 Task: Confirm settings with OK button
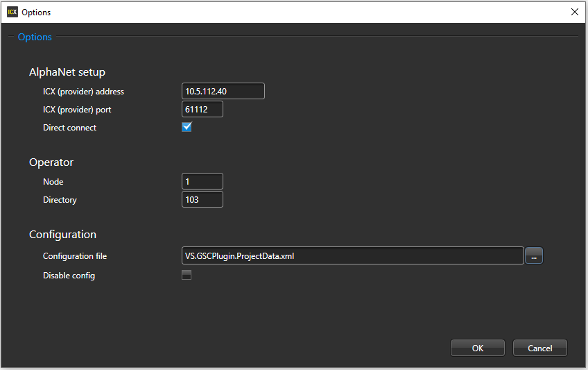pyautogui.click(x=478, y=348)
